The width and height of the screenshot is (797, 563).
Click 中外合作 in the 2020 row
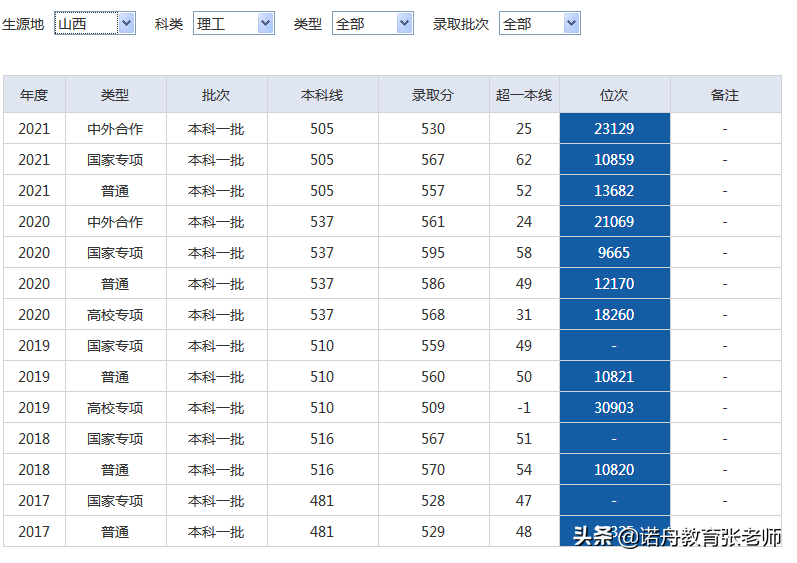115,222
